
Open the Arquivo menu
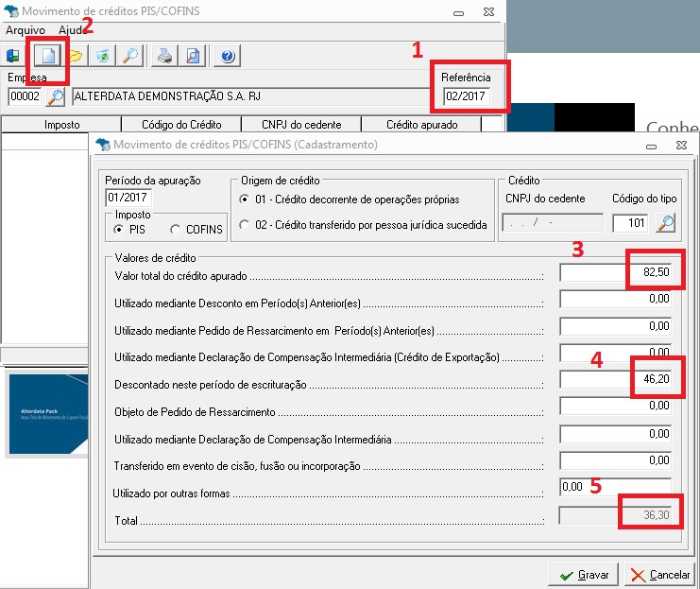[x=26, y=30]
